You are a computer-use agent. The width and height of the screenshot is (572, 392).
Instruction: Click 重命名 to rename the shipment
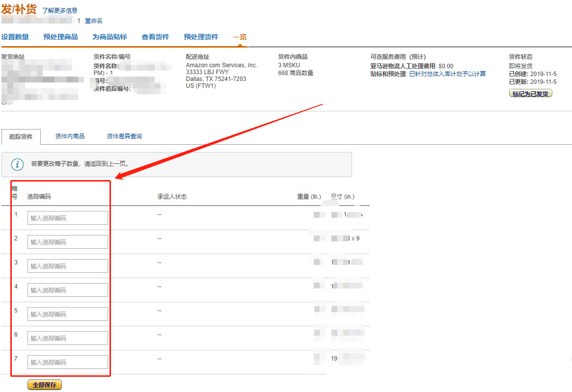tap(93, 21)
